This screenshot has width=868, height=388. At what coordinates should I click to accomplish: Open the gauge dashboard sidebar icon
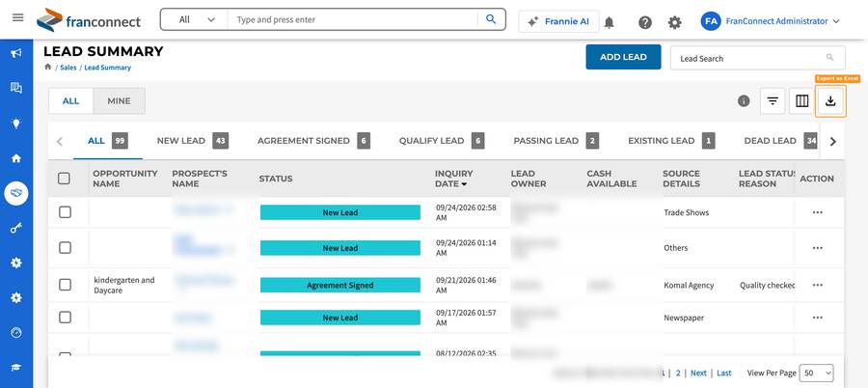point(16,333)
